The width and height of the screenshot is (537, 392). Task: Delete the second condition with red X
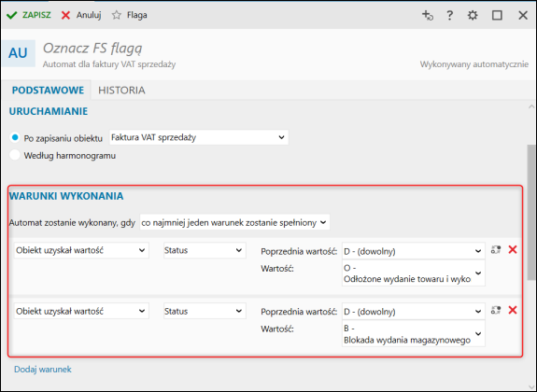click(x=513, y=310)
